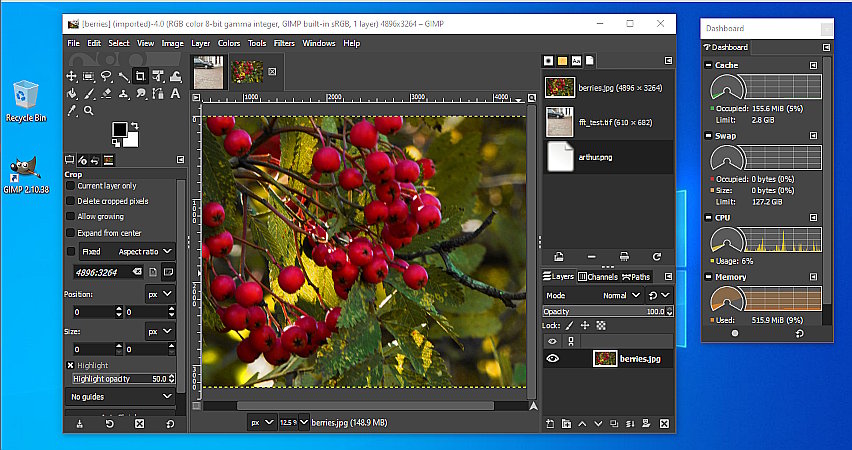Viewport: 852px width, 450px height.
Task: Swap foreground and background colors
Action: point(134,124)
